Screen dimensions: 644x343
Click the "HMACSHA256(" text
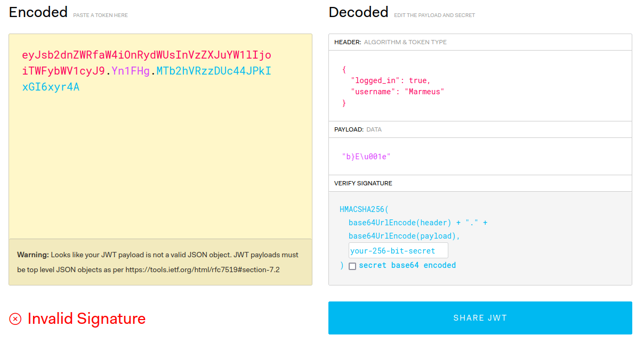[364, 209]
